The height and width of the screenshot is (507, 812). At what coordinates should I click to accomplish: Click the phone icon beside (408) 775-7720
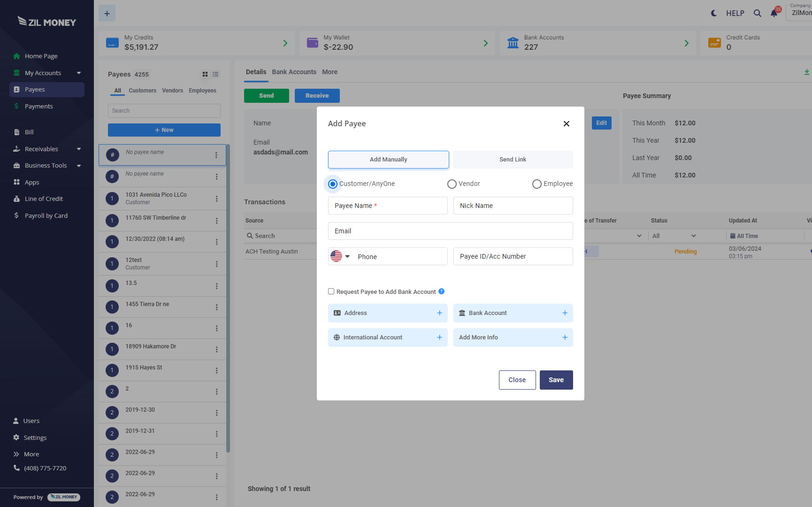click(x=16, y=468)
